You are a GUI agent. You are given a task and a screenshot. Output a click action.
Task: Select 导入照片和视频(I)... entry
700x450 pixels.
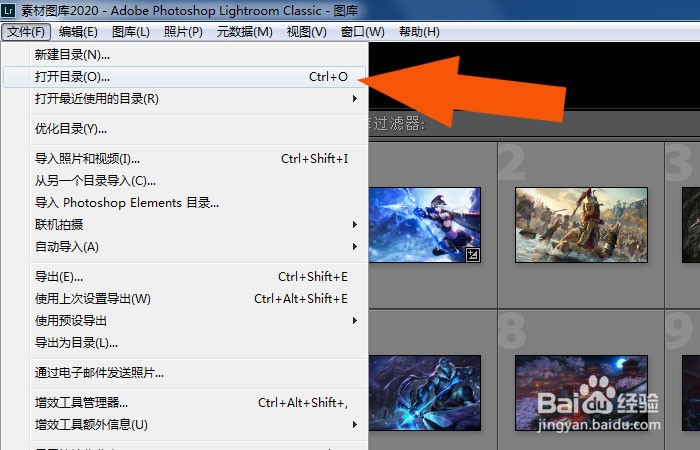click(184, 159)
